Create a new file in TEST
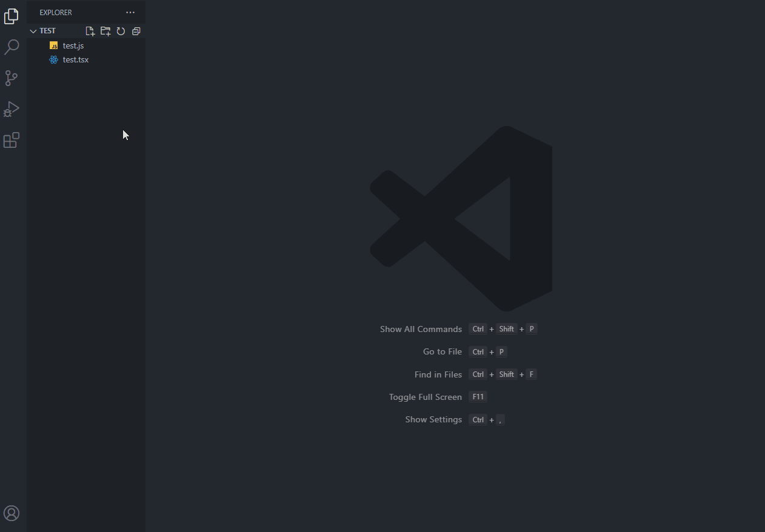This screenshot has width=765, height=532. pos(90,31)
